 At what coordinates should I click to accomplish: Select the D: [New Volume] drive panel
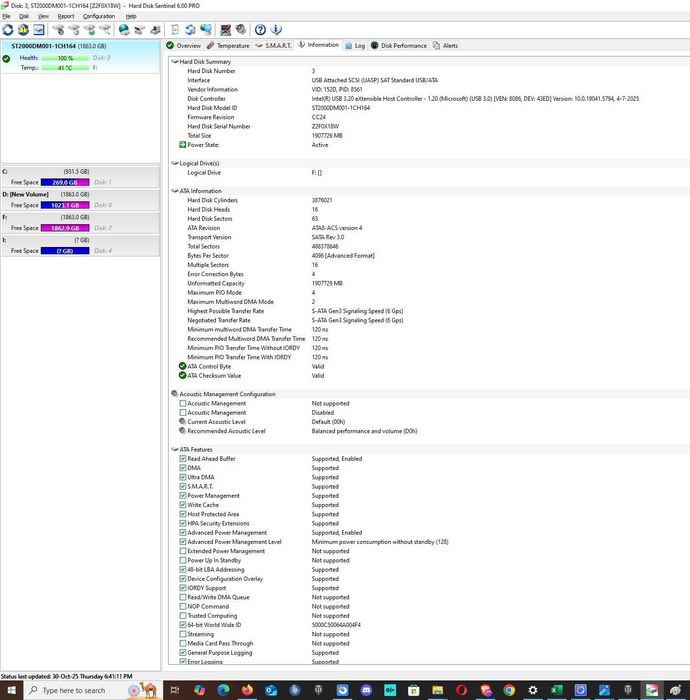click(80, 200)
